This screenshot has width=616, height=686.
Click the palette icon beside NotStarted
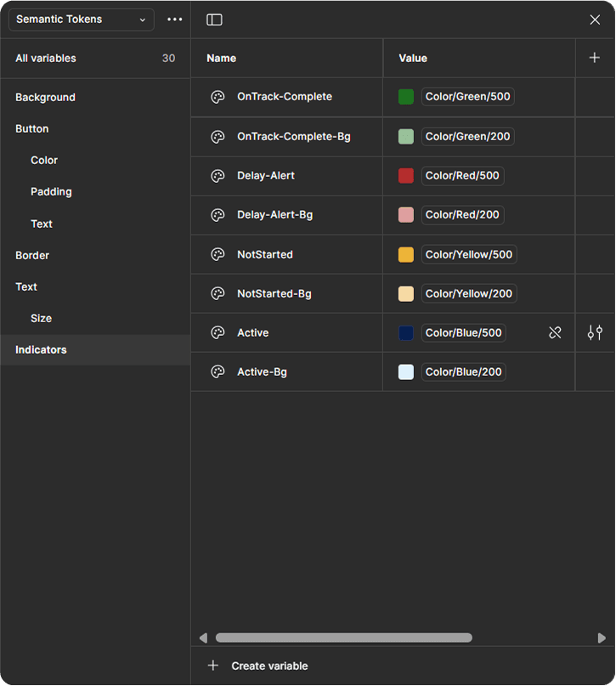click(x=218, y=254)
